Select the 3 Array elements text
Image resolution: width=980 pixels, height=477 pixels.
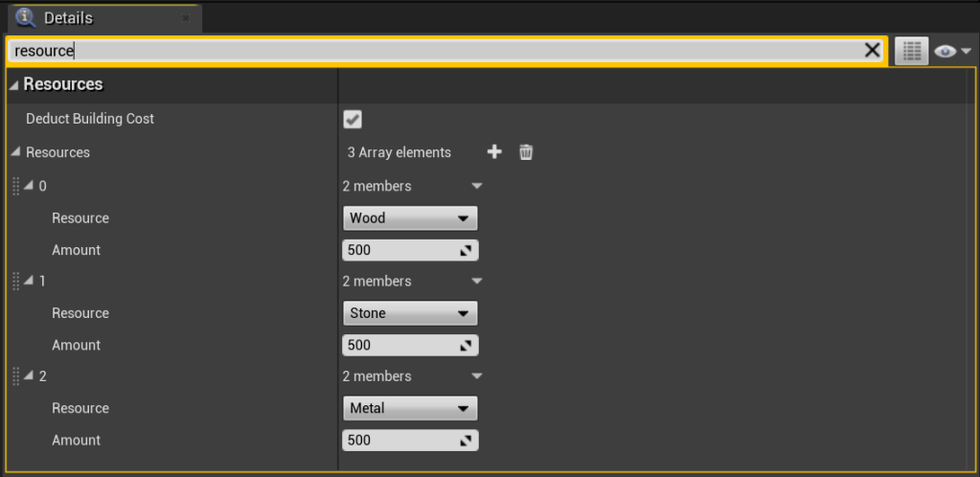click(x=399, y=152)
